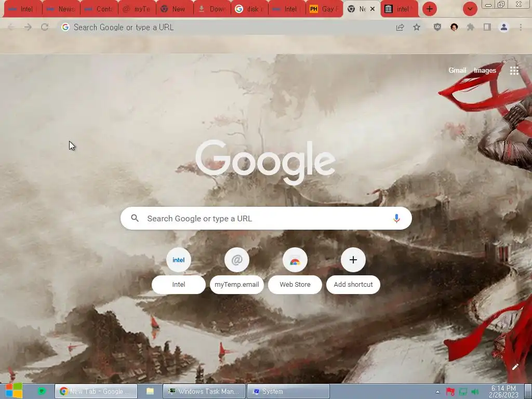The height and width of the screenshot is (399, 532).
Task: Click the Intel shortcut label
Action: tap(179, 284)
